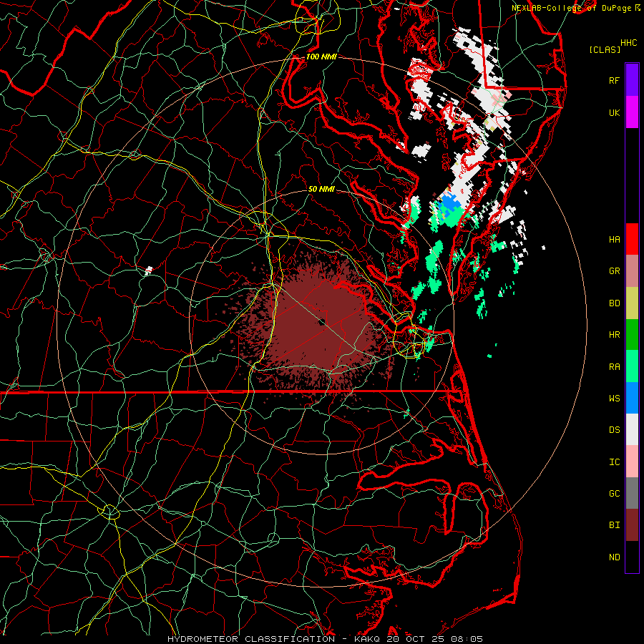644x644 pixels.
Task: Click the HHC product label
Action: pos(628,43)
